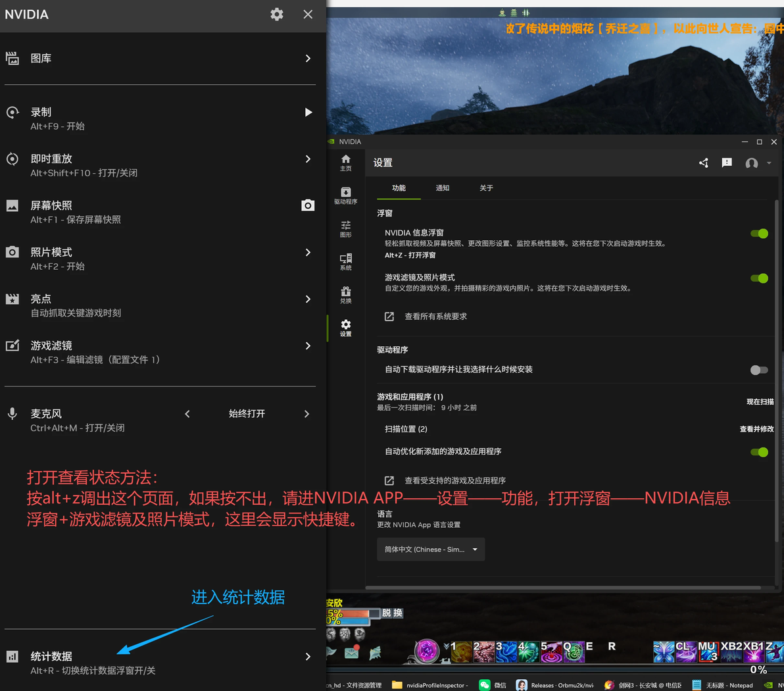784x691 pixels.
Task: Activate game skill icon bound to 4
Action: click(529, 652)
